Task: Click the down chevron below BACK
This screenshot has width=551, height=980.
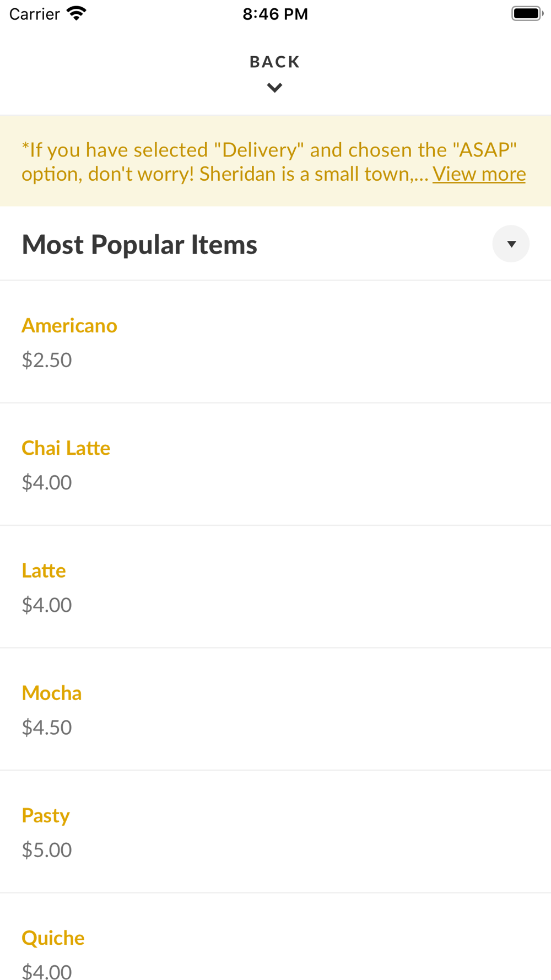Action: (x=274, y=88)
